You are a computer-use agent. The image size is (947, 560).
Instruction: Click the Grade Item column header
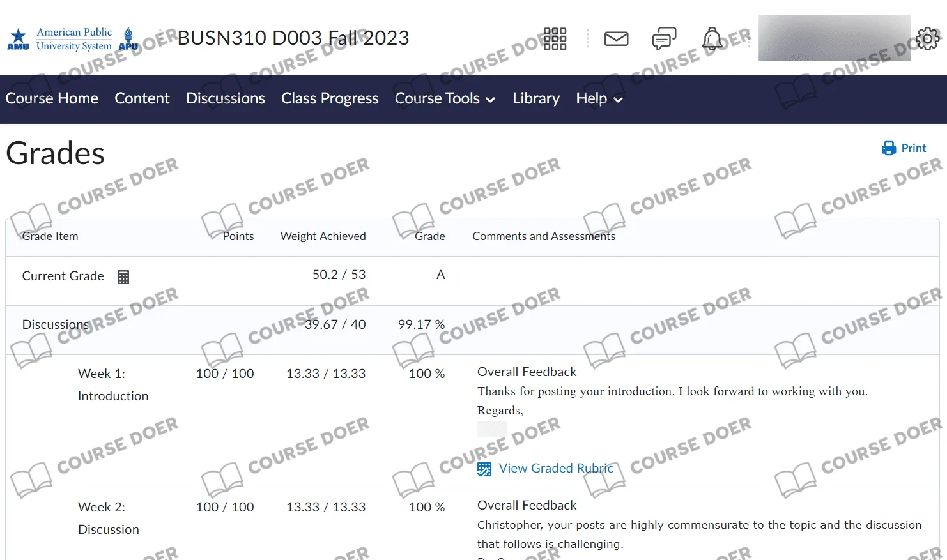(50, 236)
